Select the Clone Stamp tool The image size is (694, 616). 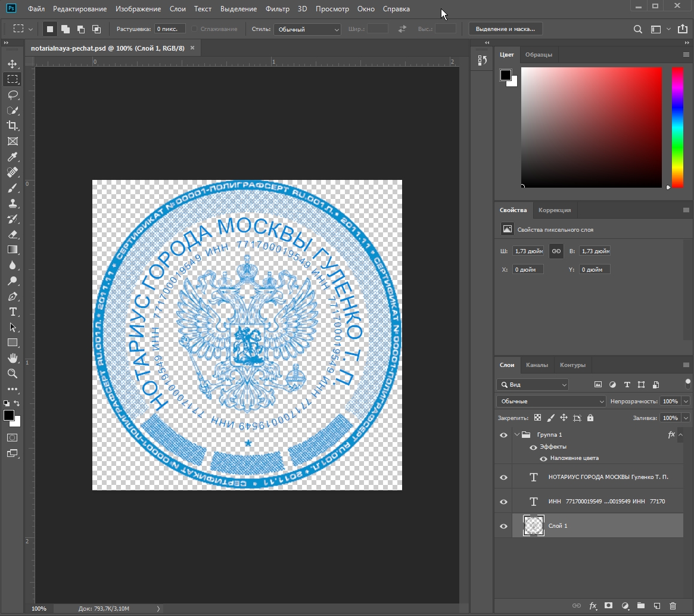[x=13, y=204]
